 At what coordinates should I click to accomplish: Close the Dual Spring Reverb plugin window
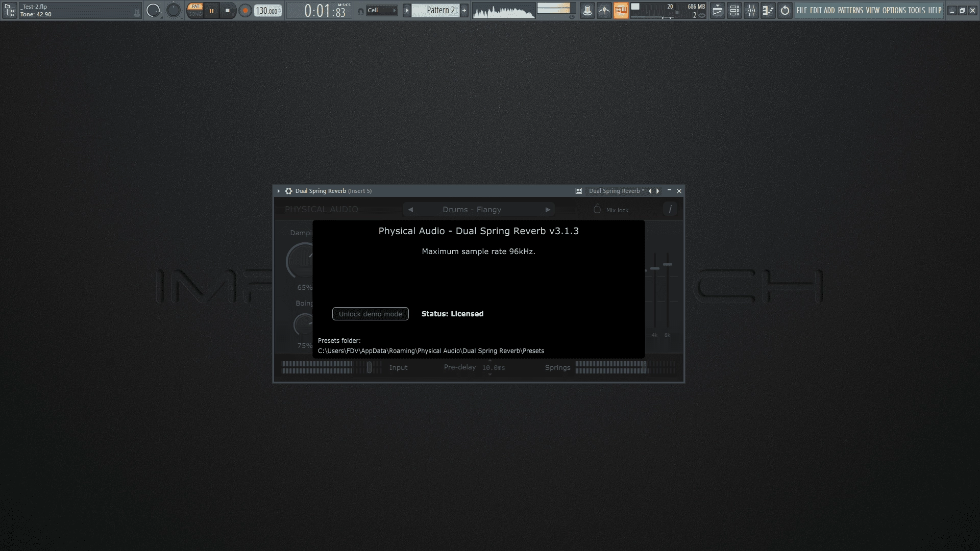(679, 191)
